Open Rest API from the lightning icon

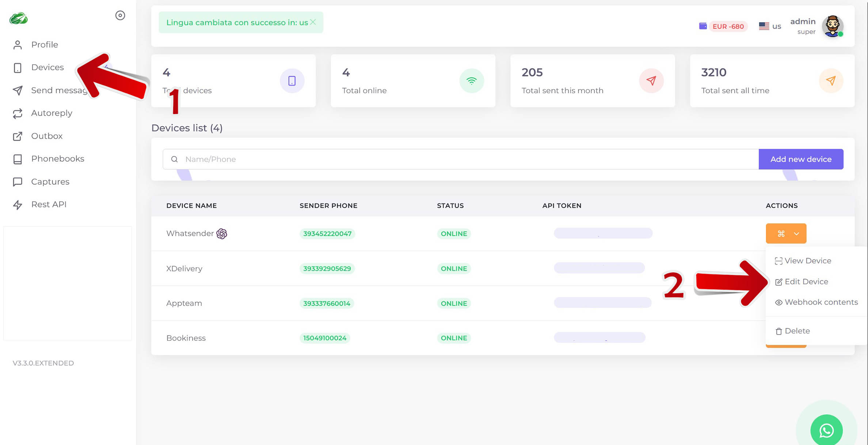[x=18, y=205]
